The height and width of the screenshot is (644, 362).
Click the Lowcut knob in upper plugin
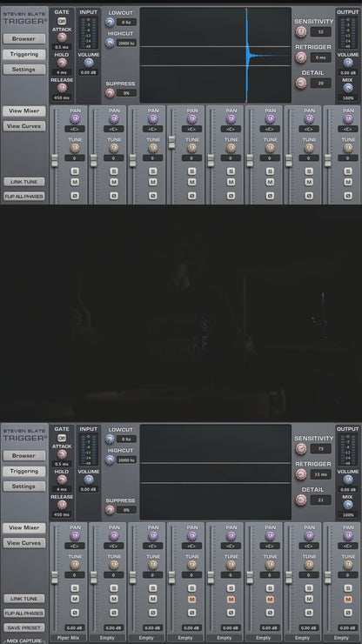110,22
